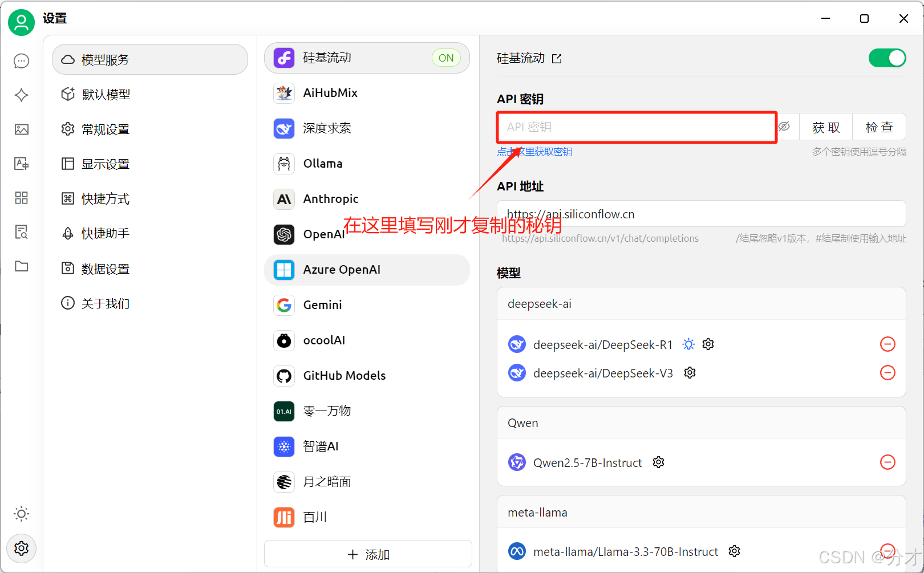Select the ocoolAI provider
This screenshot has height=573, width=924.
pyautogui.click(x=367, y=340)
